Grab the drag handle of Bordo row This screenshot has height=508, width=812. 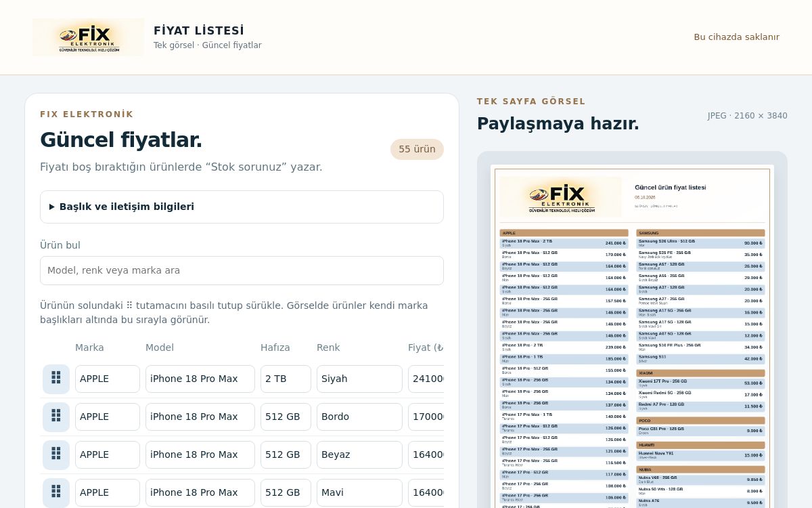tap(56, 417)
